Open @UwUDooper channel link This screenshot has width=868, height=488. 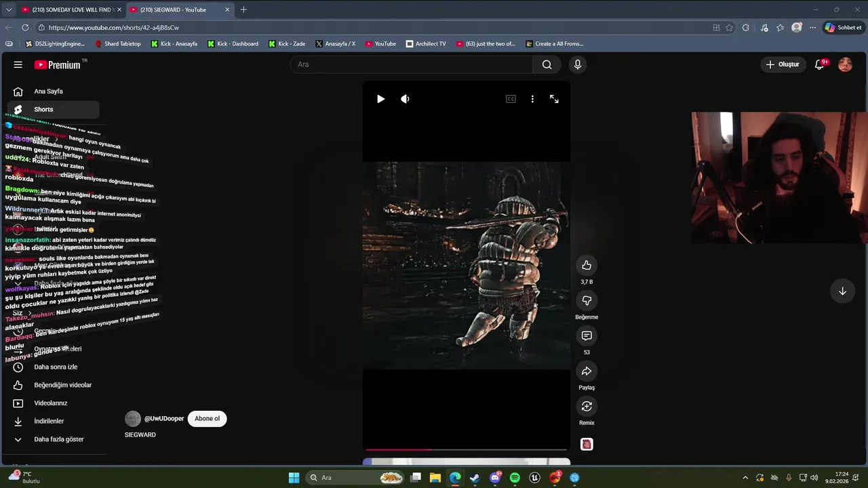click(164, 419)
